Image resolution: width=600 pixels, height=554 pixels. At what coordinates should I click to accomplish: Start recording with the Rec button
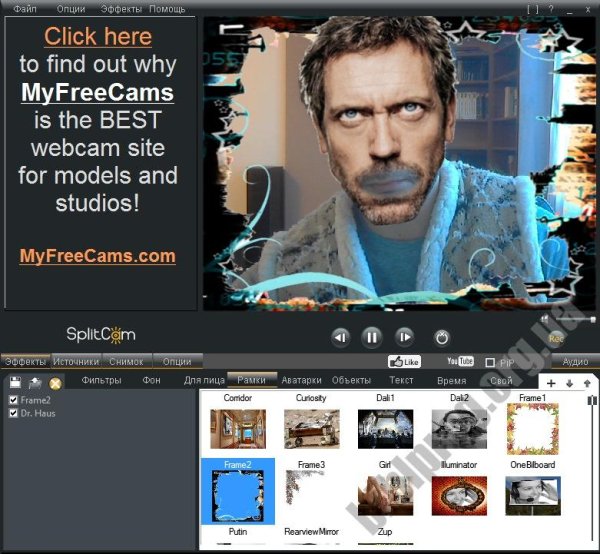click(556, 339)
